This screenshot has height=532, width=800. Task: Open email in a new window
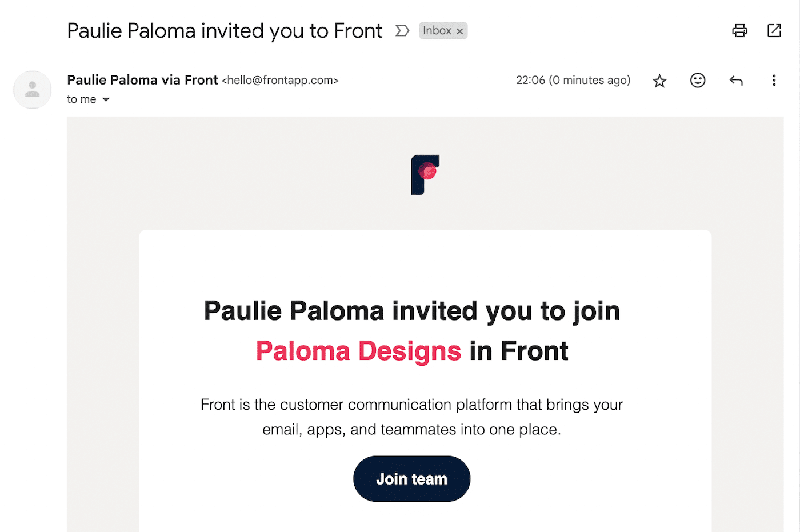(x=774, y=30)
